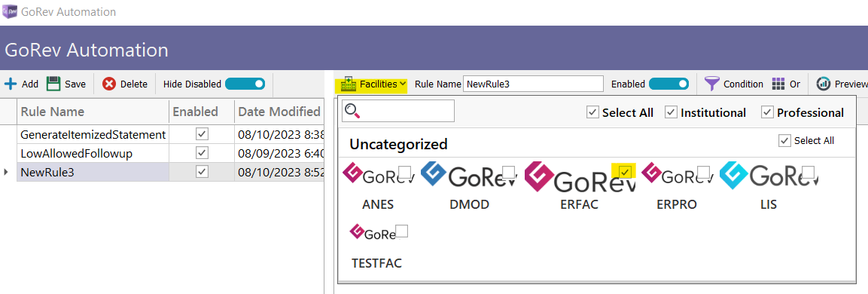Click date cell 08/10/2023 8:52
Screen dimensions: 868x294
point(279,172)
